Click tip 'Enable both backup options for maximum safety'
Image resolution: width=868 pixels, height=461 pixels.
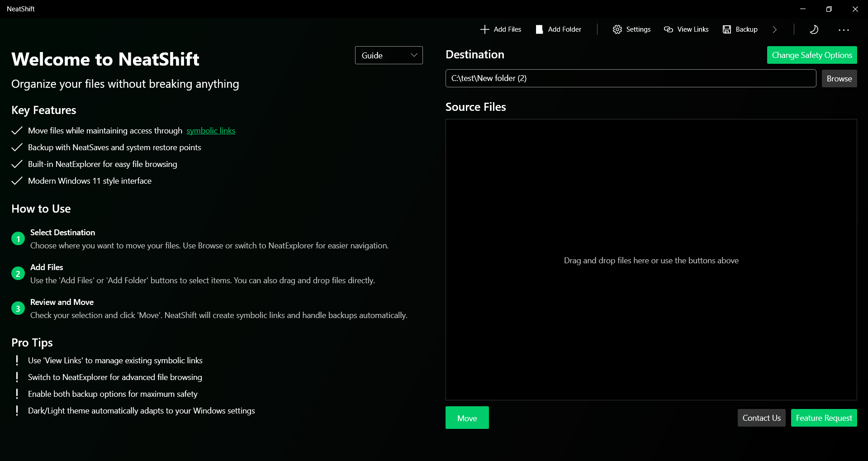[x=113, y=394]
